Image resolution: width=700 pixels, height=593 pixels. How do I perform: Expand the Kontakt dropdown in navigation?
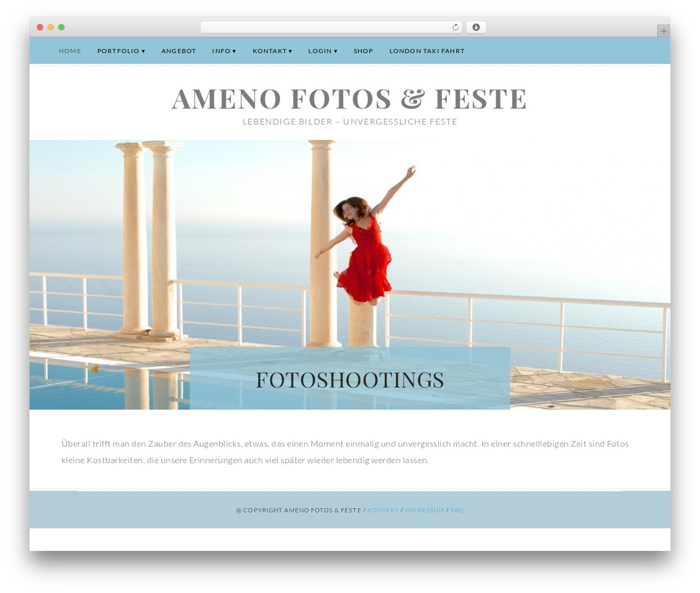[272, 51]
